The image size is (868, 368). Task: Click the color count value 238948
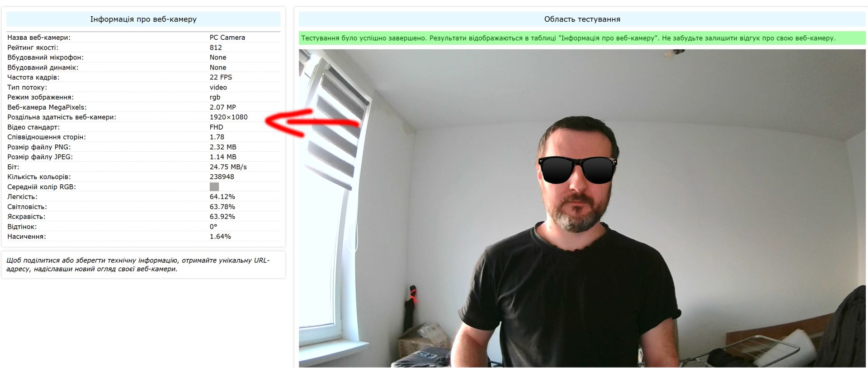(222, 177)
